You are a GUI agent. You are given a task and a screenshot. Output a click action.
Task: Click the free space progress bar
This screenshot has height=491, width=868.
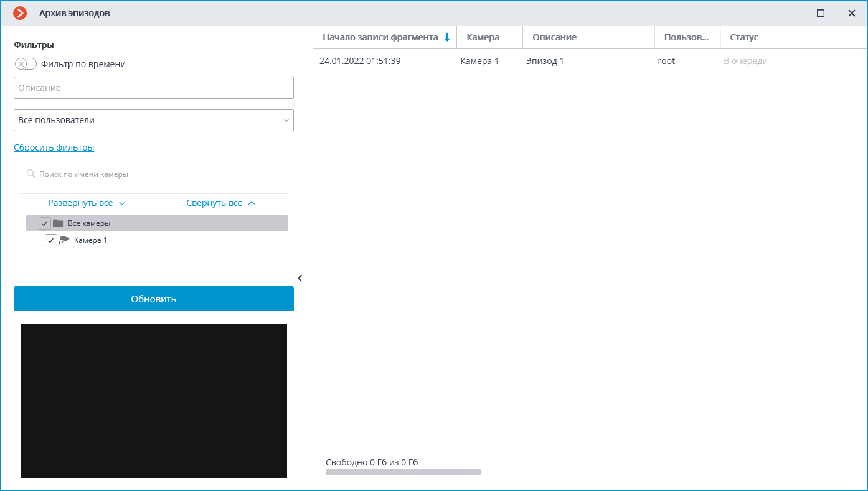pos(403,472)
